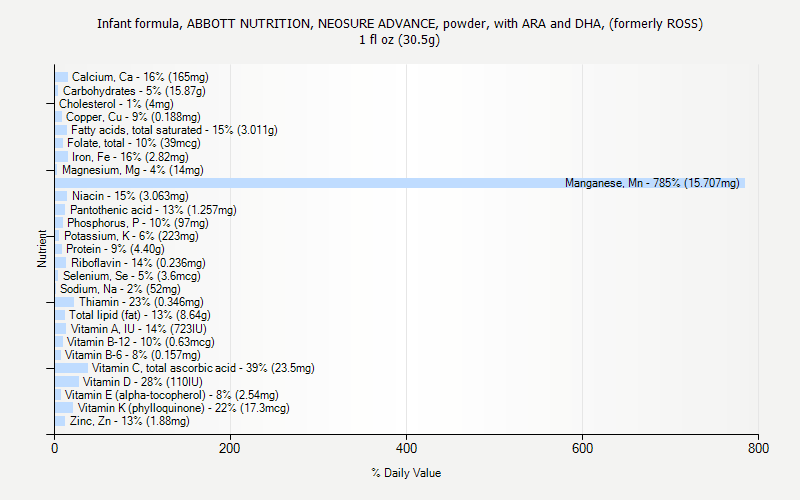Click the Vitamin K blue bar
The height and width of the screenshot is (500, 800).
point(64,408)
